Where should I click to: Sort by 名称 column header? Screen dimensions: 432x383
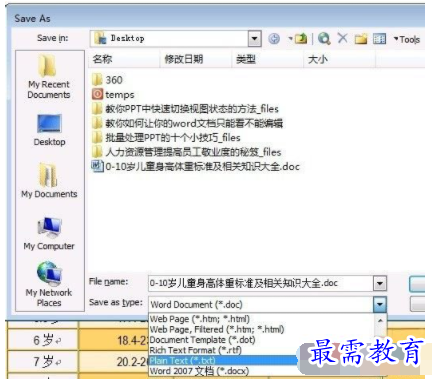tap(125, 59)
